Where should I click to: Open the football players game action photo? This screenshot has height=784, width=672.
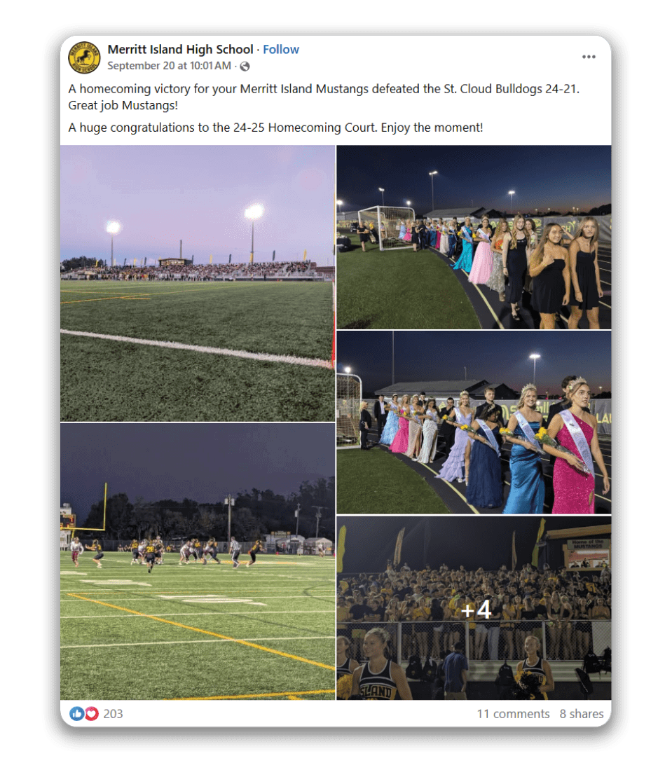[x=198, y=561]
